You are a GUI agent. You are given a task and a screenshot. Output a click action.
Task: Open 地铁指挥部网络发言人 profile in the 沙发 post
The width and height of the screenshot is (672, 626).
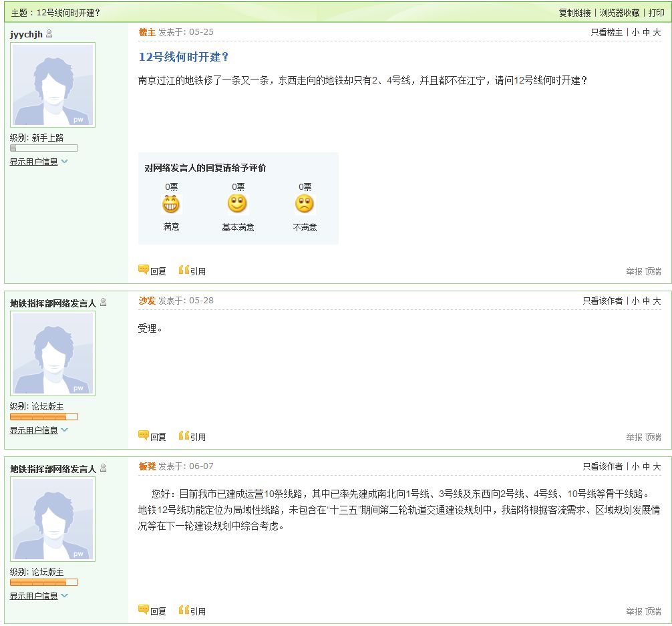coord(53,303)
